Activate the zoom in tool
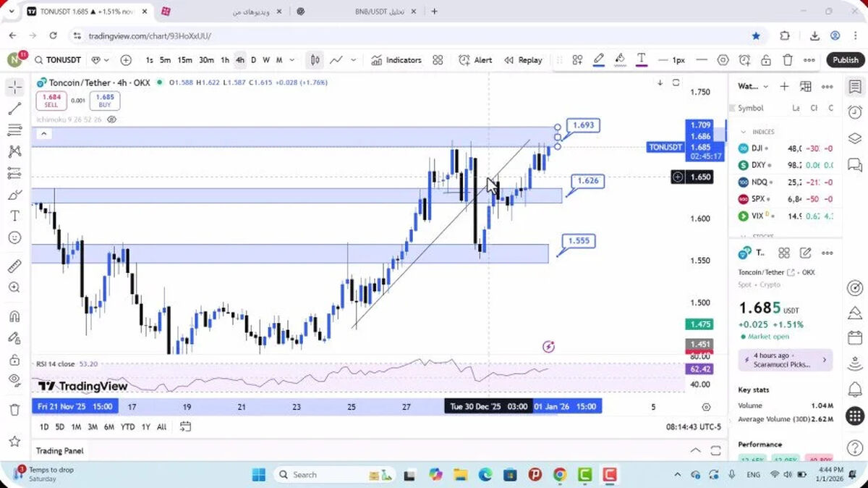The image size is (868, 488). coord(14,287)
